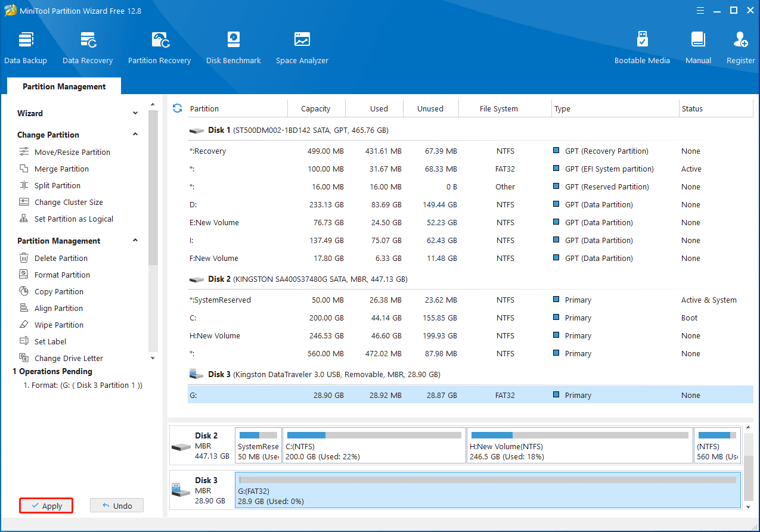The height and width of the screenshot is (532, 760).
Task: Open Partition Recovery
Action: 159,48
